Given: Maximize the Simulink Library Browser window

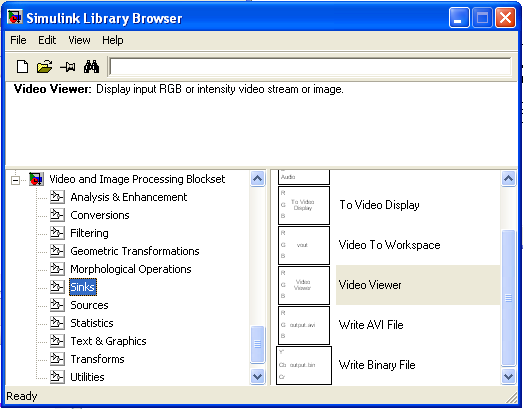Looking at the screenshot, I should click(482, 18).
